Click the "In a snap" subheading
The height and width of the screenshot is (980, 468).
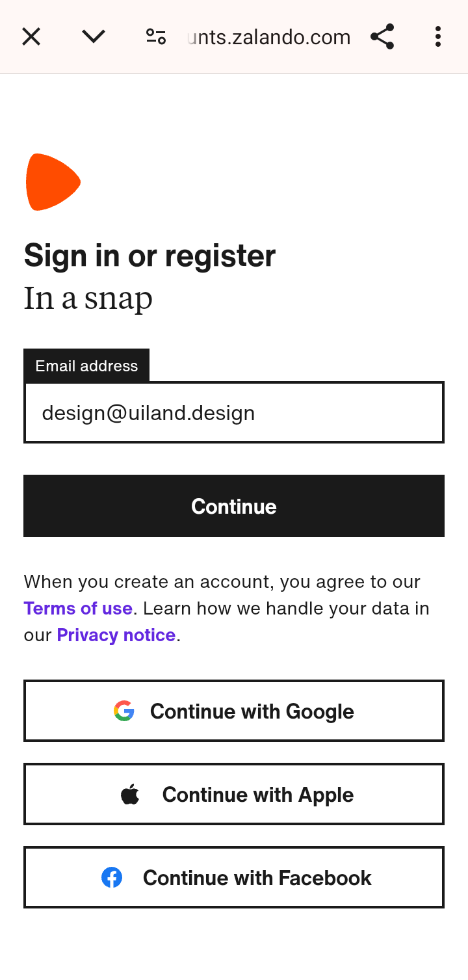point(88,298)
